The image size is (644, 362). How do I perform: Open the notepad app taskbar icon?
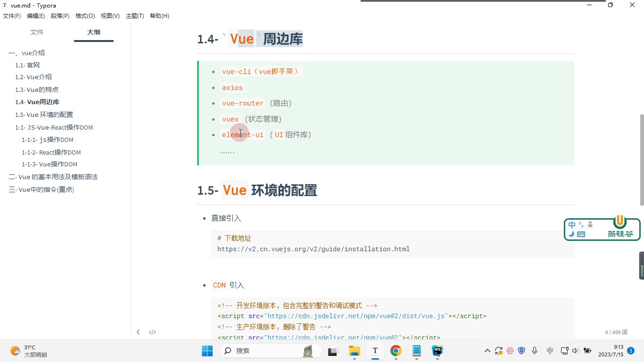[417, 351]
